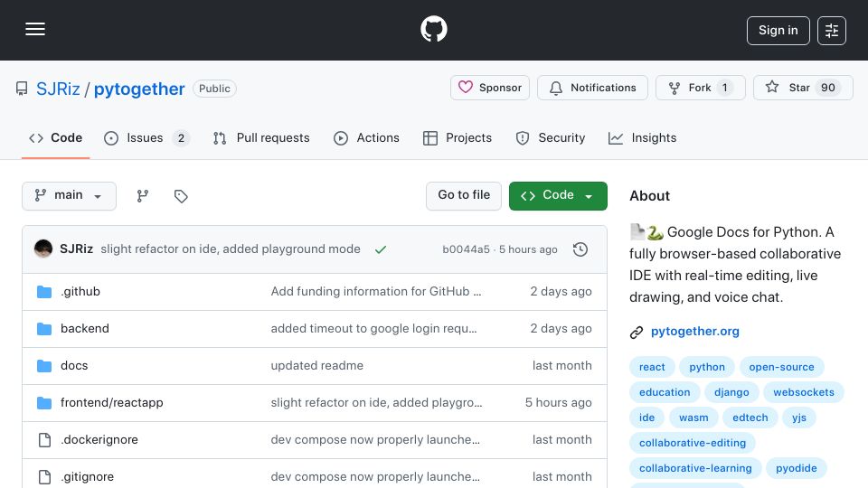868x488 pixels.
Task: Select the python topic tag
Action: 707,367
